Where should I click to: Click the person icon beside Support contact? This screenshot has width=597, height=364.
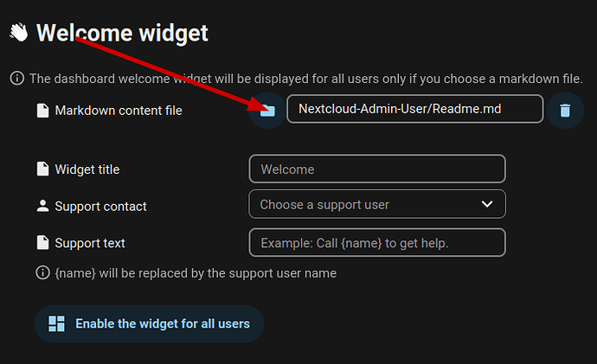point(42,206)
